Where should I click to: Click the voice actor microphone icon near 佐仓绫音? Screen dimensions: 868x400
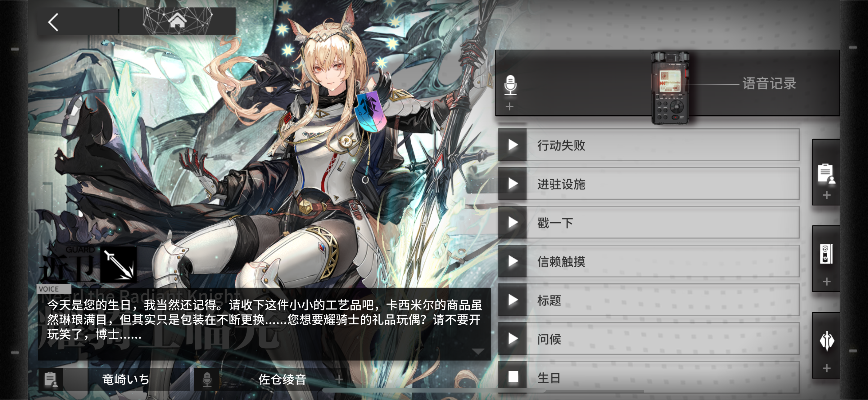tap(207, 379)
